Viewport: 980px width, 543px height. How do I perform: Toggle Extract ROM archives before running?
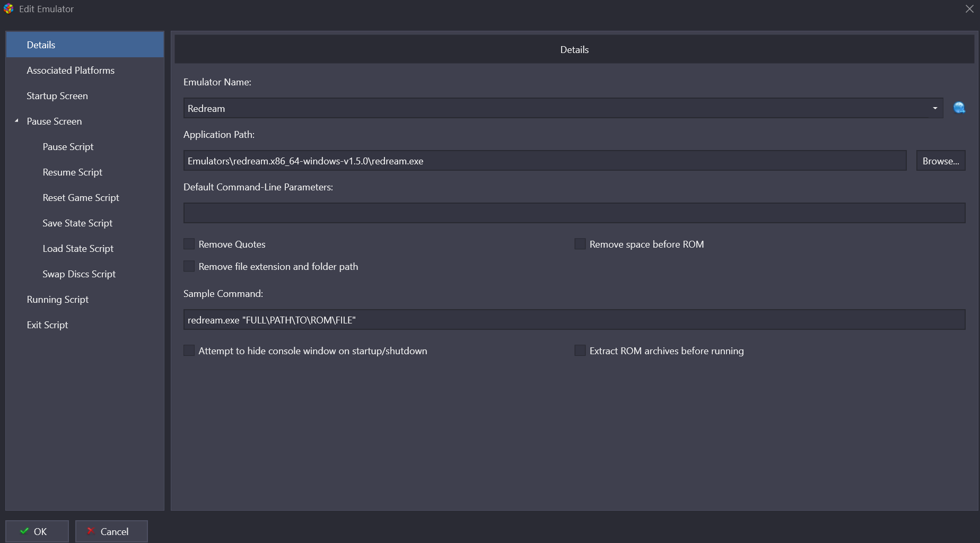coord(580,351)
